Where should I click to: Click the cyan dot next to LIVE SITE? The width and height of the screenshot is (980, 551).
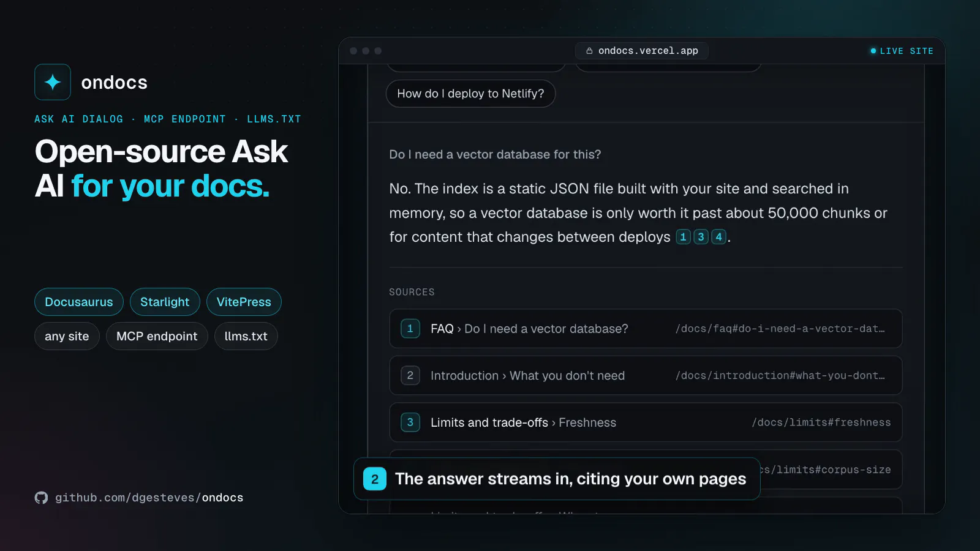(873, 51)
